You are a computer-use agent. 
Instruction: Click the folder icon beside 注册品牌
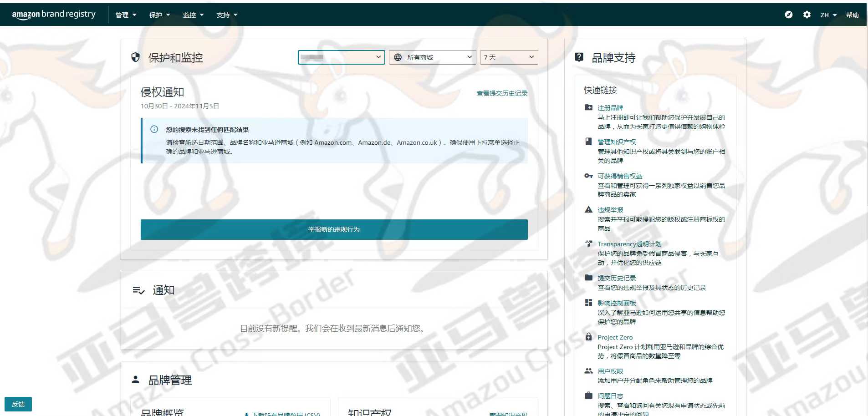click(x=588, y=107)
